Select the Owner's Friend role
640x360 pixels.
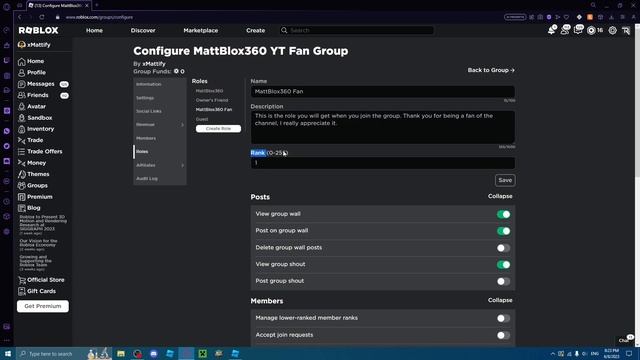click(212, 100)
